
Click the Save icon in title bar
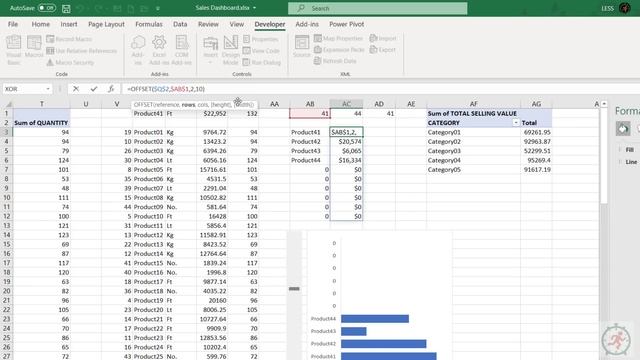point(66,8)
